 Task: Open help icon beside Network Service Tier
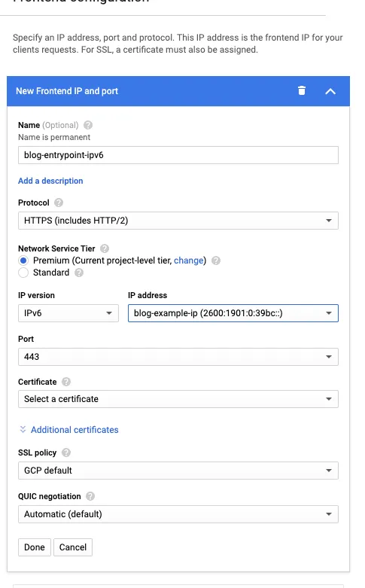coord(105,248)
